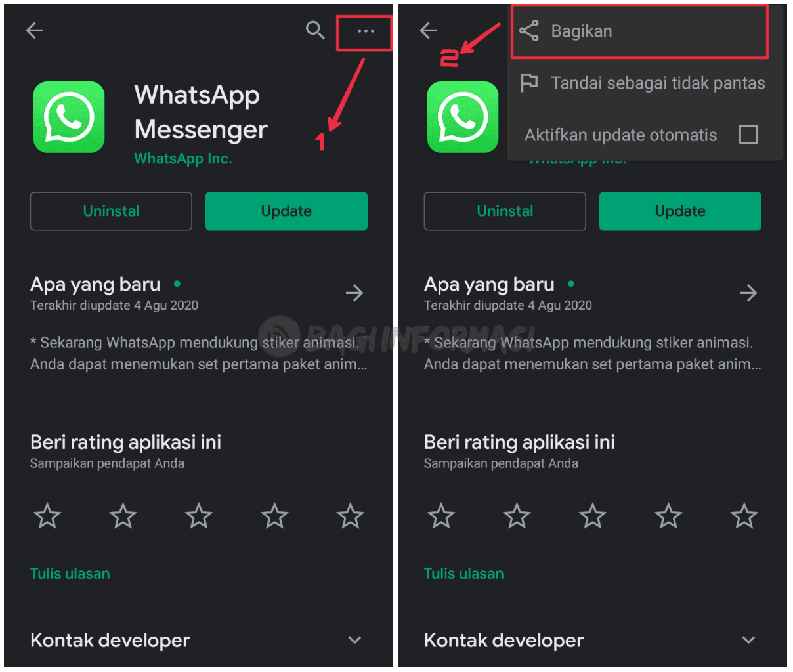Tap Update button in left screen
Viewport: 793px width, 672px height.
286,211
